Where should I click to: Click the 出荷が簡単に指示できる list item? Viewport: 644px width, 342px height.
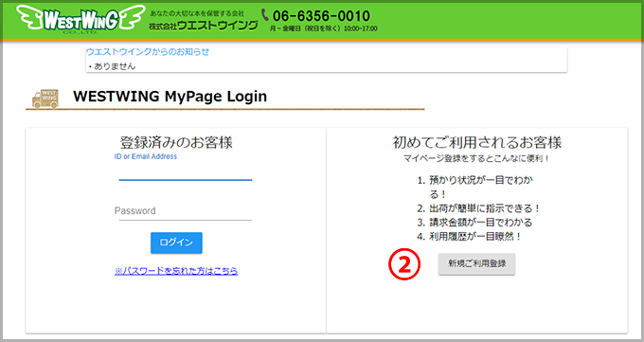coord(484,208)
